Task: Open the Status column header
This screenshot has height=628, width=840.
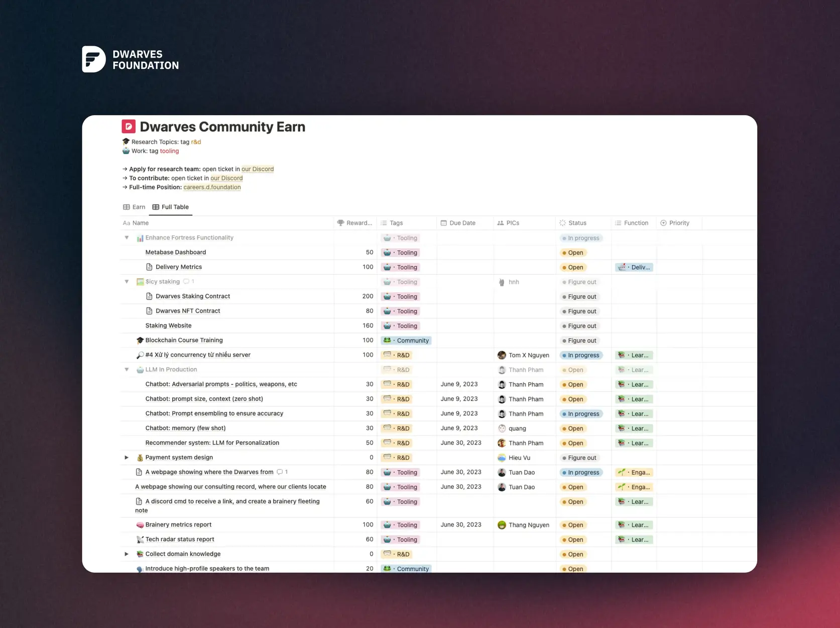Action: [x=583, y=223]
